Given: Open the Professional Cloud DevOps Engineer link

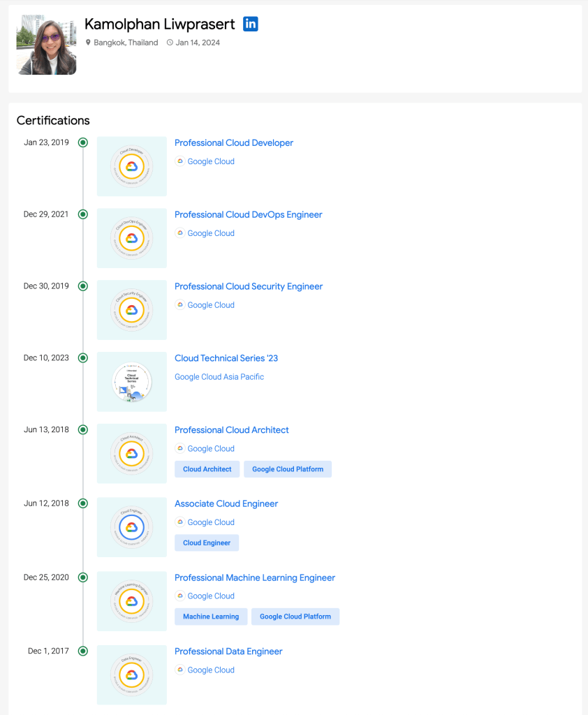Looking at the screenshot, I should (x=249, y=215).
